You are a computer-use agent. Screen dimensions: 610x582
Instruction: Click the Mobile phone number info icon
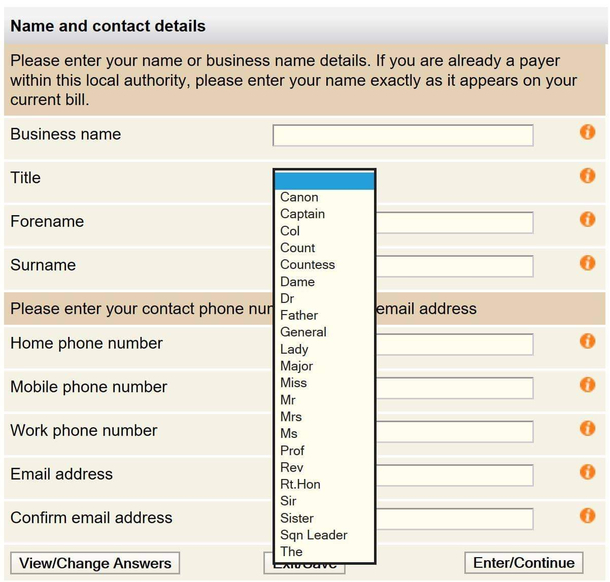(x=587, y=385)
